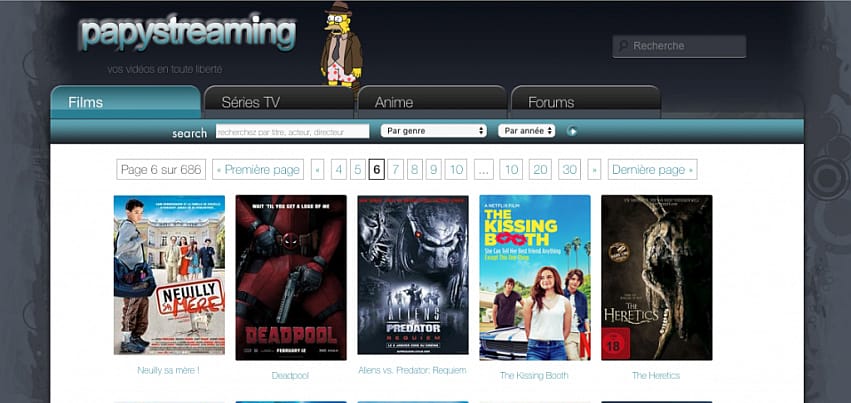Screen dimensions: 851x403
Task: Go to page 8
Action: (415, 170)
